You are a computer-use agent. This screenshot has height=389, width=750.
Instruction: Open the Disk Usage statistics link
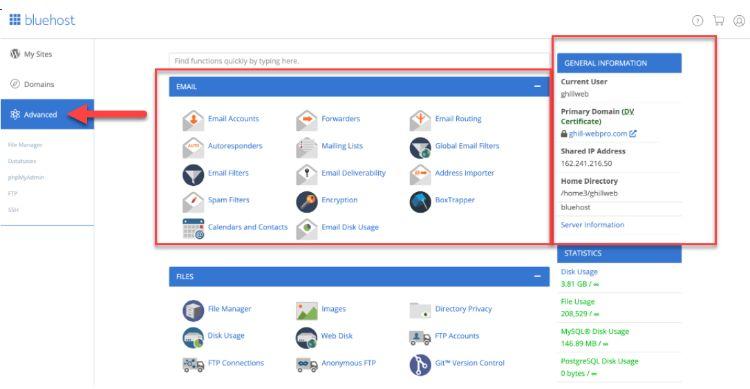point(579,272)
